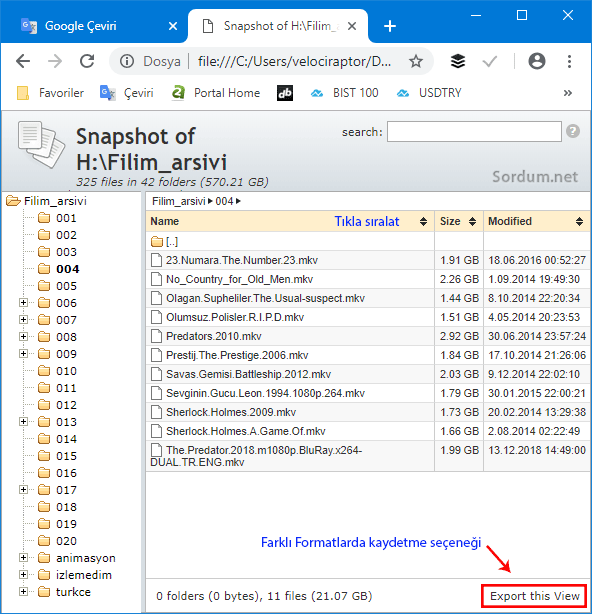Viewport: 592px width, 614px height.
Task: Open the db bookmark icon
Action: [x=285, y=93]
